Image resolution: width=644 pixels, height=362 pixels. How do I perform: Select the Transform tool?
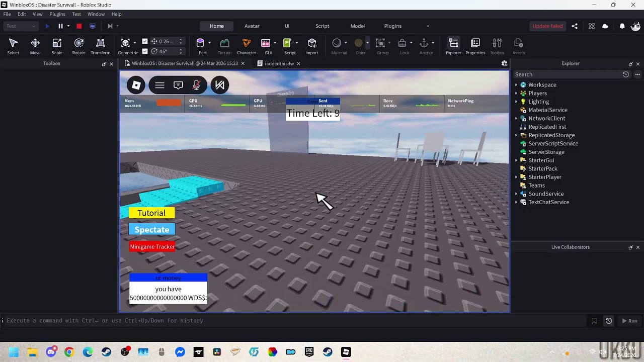click(101, 46)
